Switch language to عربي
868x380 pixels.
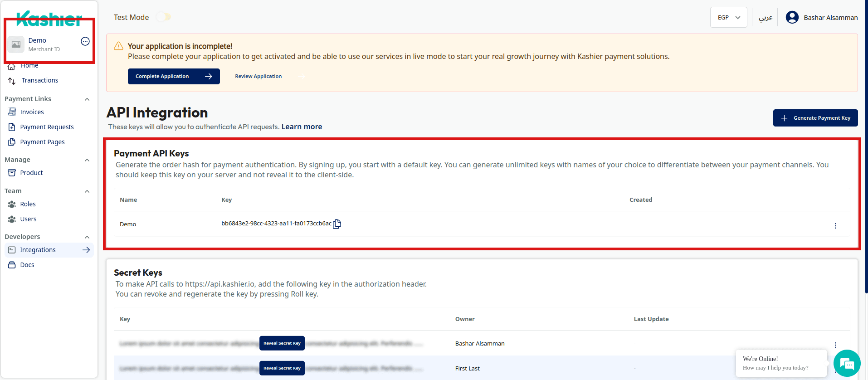click(x=766, y=18)
